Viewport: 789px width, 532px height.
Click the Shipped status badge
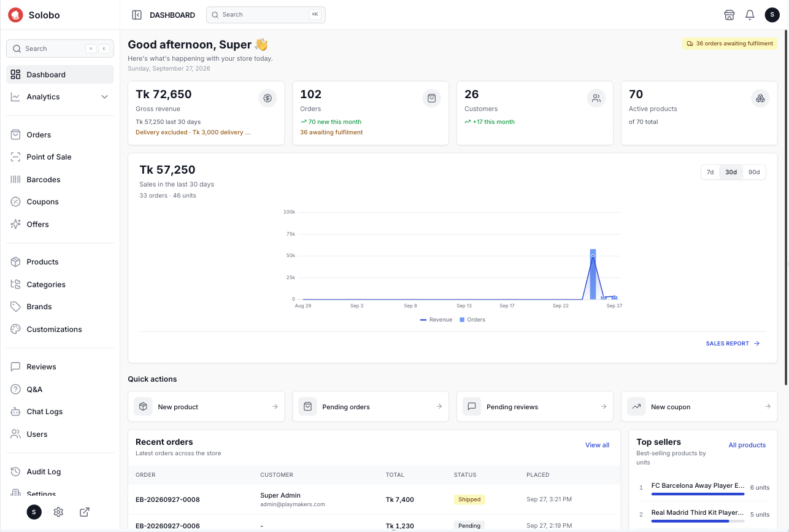tap(469, 499)
